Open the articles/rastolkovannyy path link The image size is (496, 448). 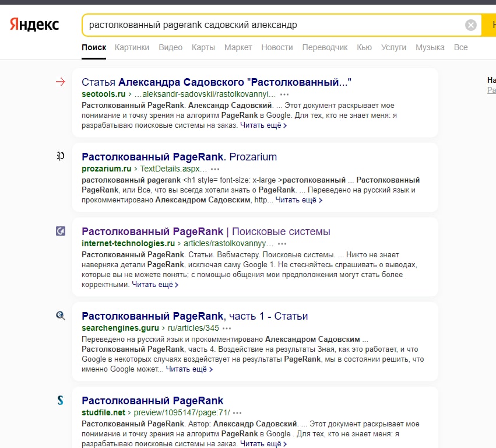pos(228,243)
